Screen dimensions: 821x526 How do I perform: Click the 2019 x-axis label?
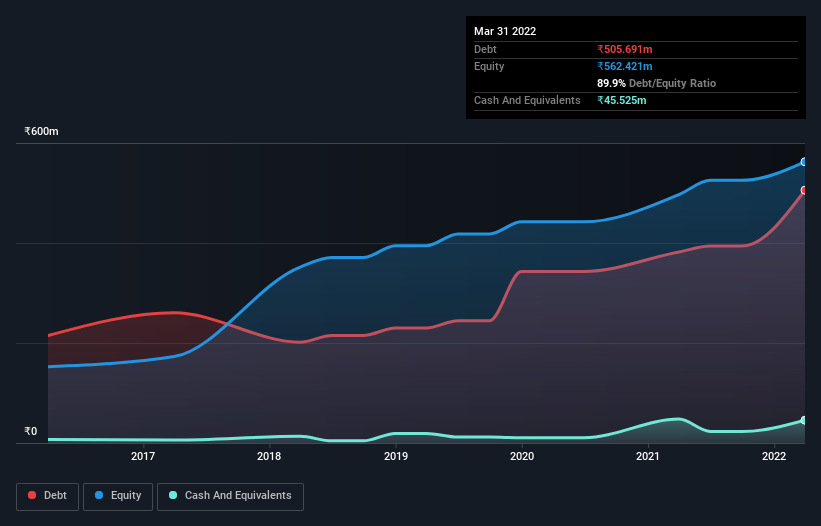(396, 456)
